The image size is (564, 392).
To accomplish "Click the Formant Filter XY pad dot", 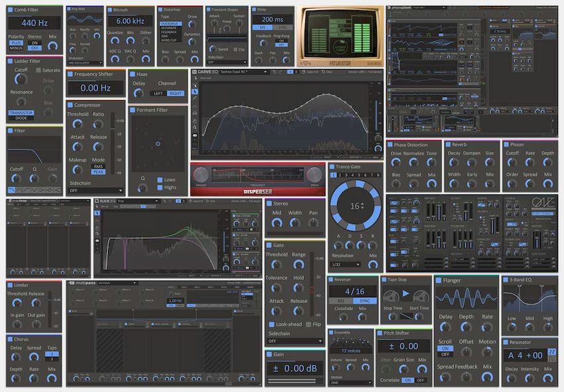I will click(158, 144).
